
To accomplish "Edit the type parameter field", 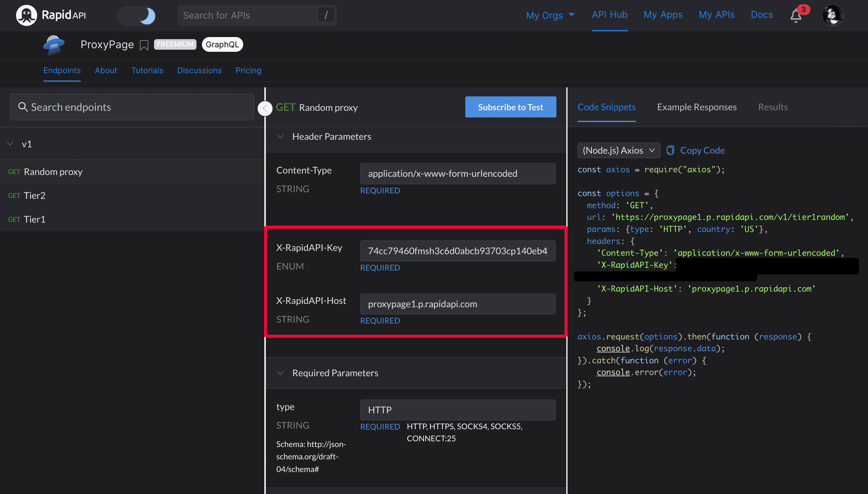I will [458, 410].
